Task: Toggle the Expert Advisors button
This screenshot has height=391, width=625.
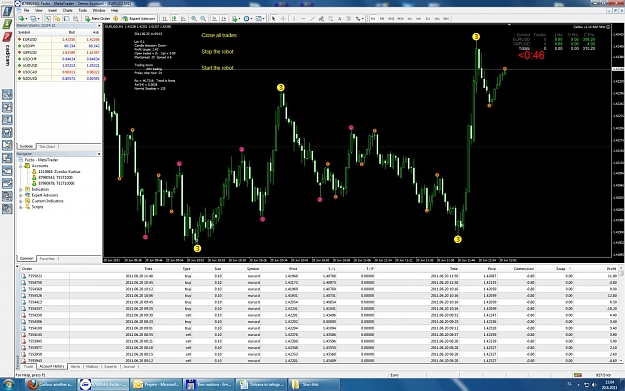Action: click(139, 18)
